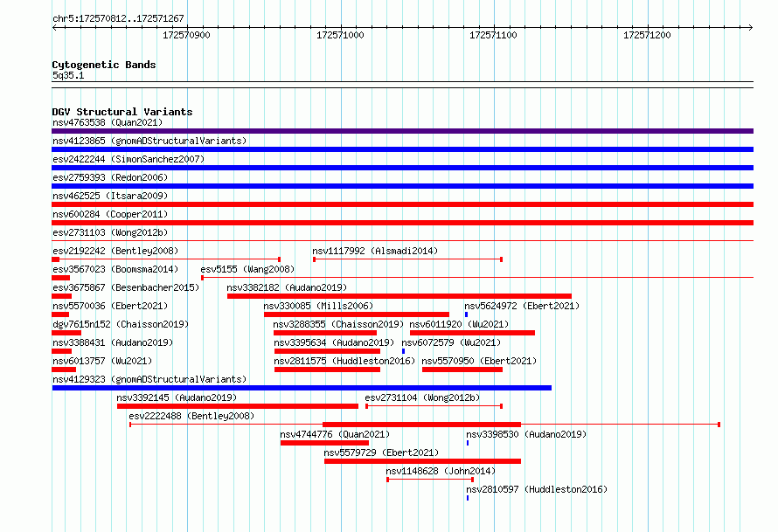
Task: Select esv3567023 (Boomsma2014) label
Action: (115, 269)
